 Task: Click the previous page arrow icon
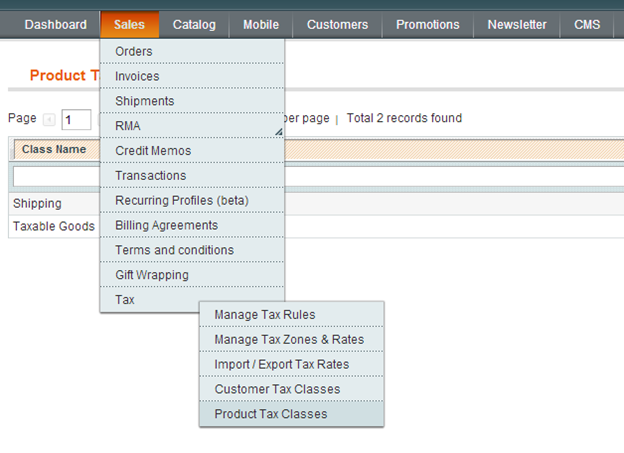coord(49,119)
